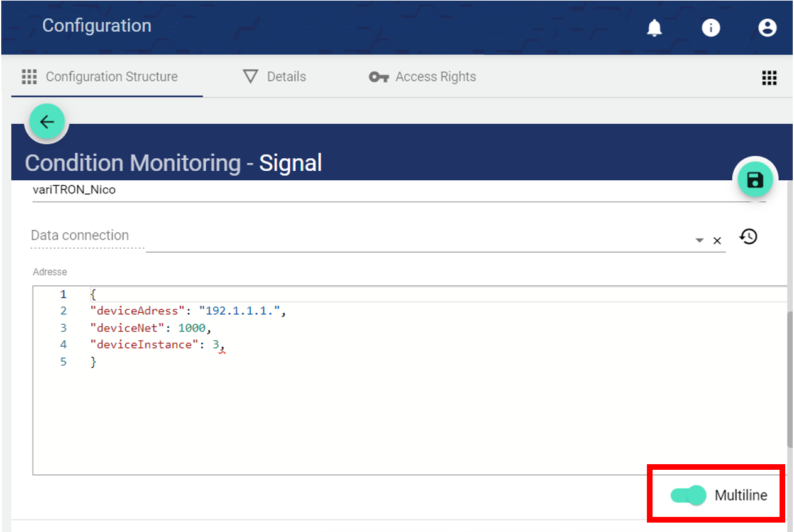Click the deviceInstance line with error underline
Screen dimensions: 794x532
coord(157,345)
